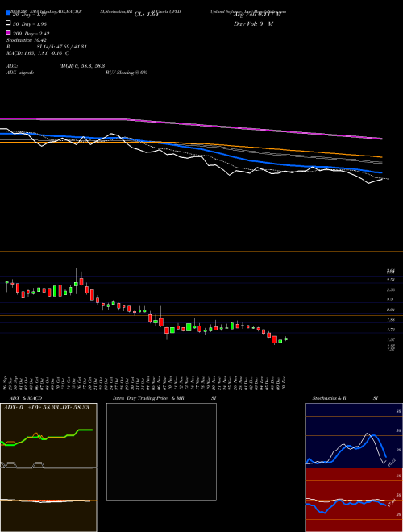Select the '200 Day = 2.42' legend text

(31, 34)
